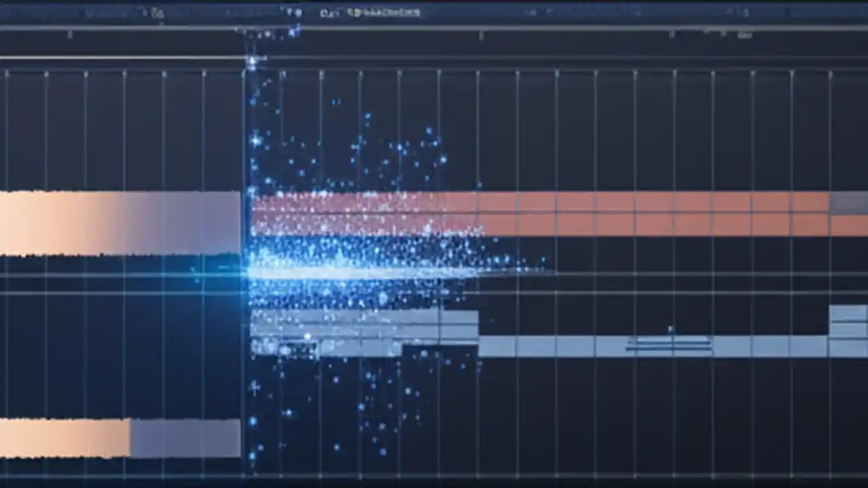Viewport: 868px width, 488px height.
Task: Select the play button in the transport bar
Action: tap(288, 12)
